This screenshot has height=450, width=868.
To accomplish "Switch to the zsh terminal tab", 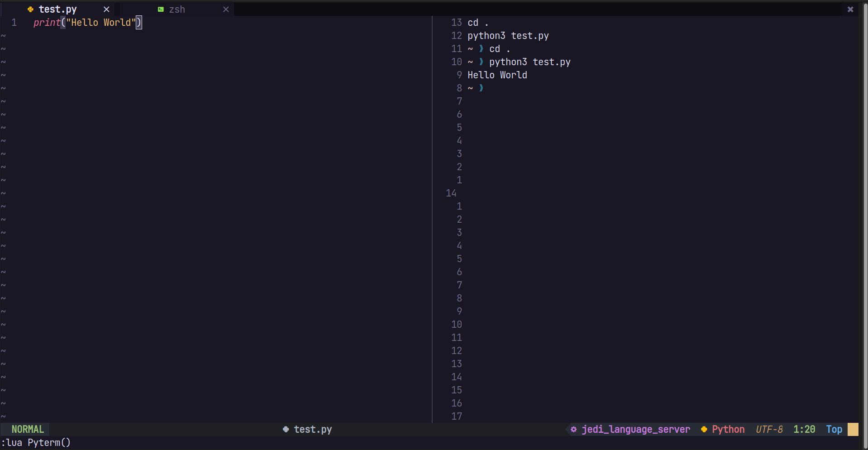I will [177, 9].
